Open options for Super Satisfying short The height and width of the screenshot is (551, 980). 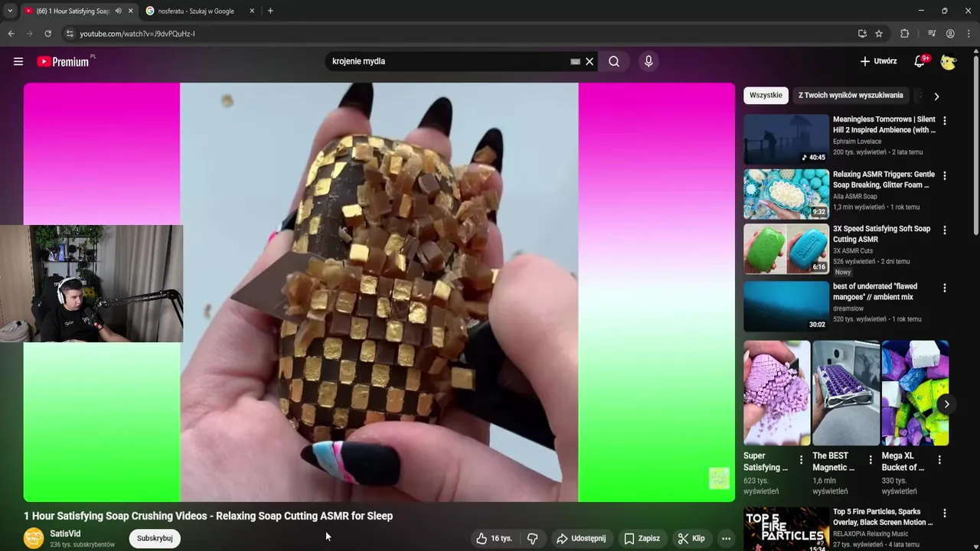click(802, 460)
